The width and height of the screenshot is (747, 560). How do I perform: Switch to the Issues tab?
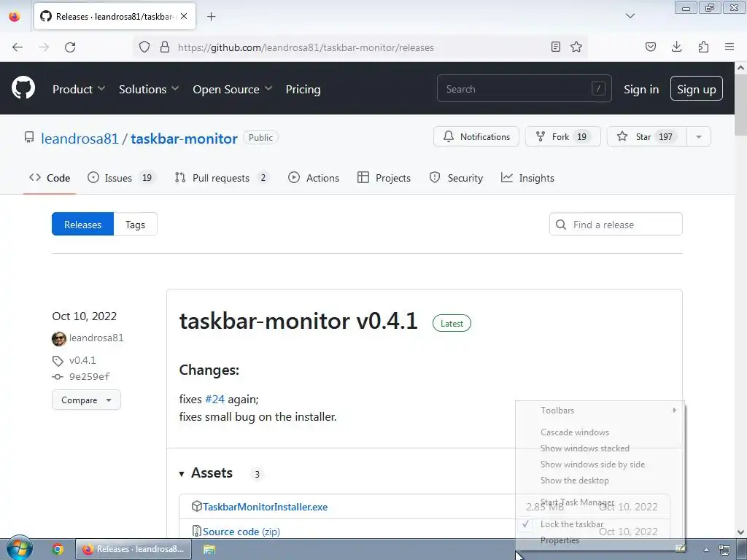pos(121,178)
